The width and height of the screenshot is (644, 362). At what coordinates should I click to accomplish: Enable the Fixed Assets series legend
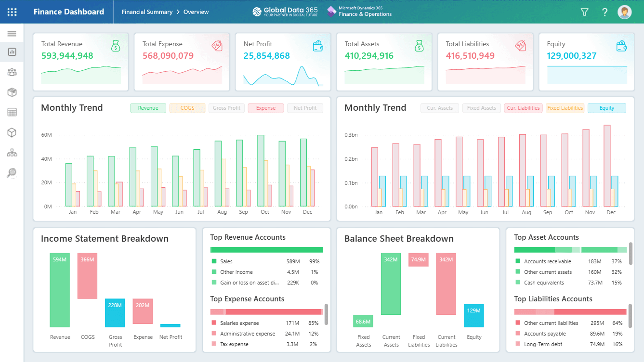[x=482, y=108]
